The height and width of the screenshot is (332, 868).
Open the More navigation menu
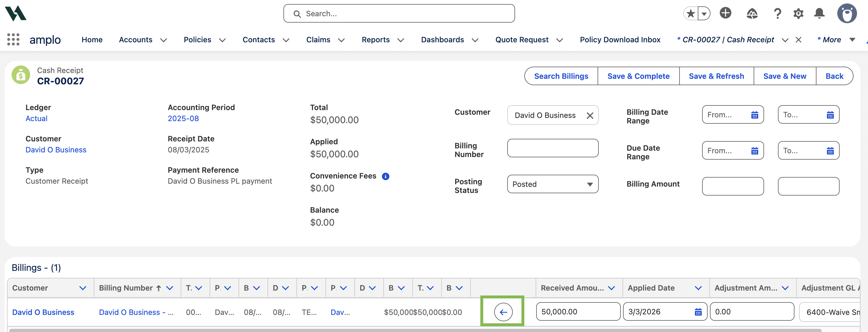click(836, 40)
